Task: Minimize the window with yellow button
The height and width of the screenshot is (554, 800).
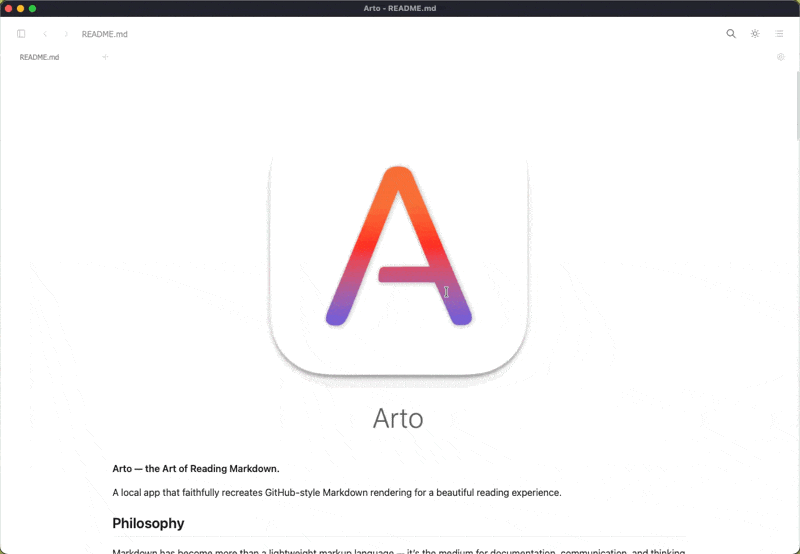Action: (x=20, y=8)
